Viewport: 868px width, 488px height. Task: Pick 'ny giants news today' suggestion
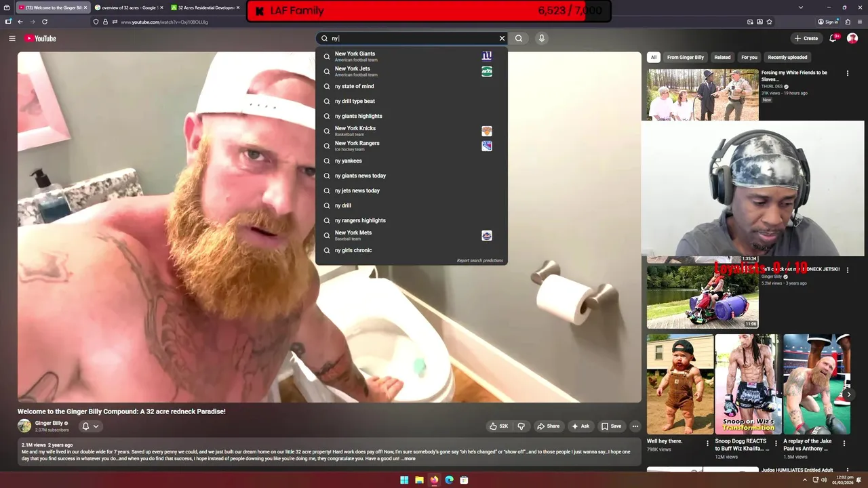(x=411, y=176)
